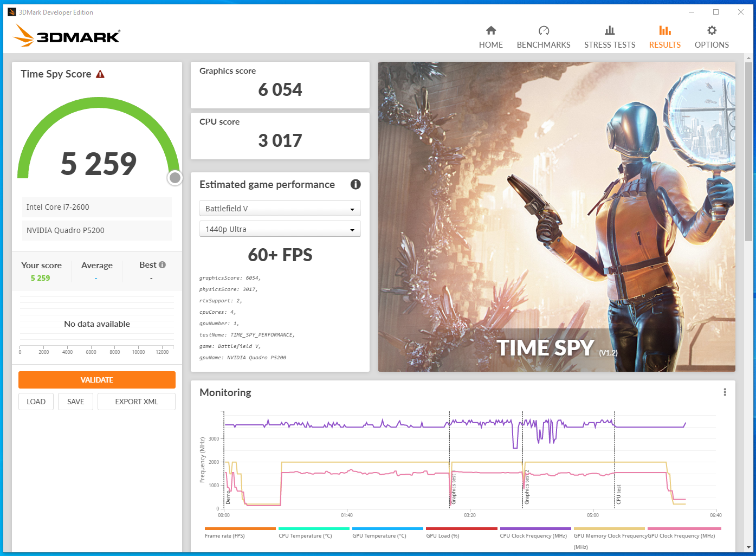Click the Time Spy Score heading

(56, 74)
